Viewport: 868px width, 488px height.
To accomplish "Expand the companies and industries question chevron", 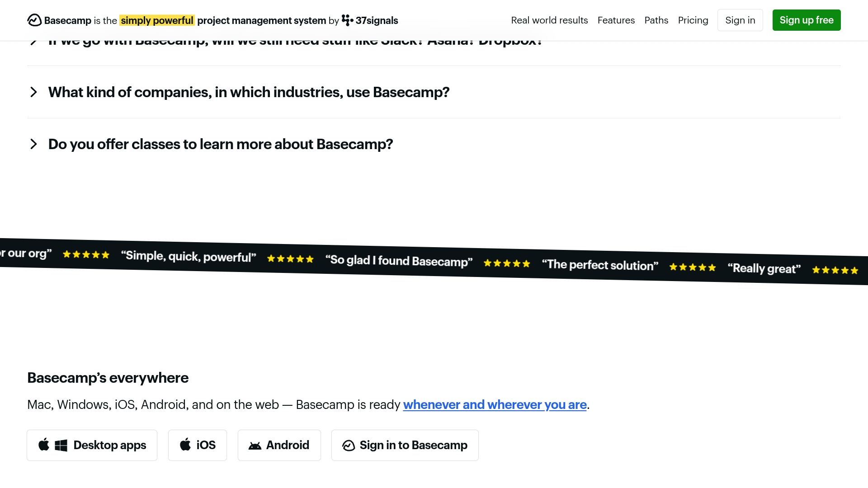I will coord(33,92).
